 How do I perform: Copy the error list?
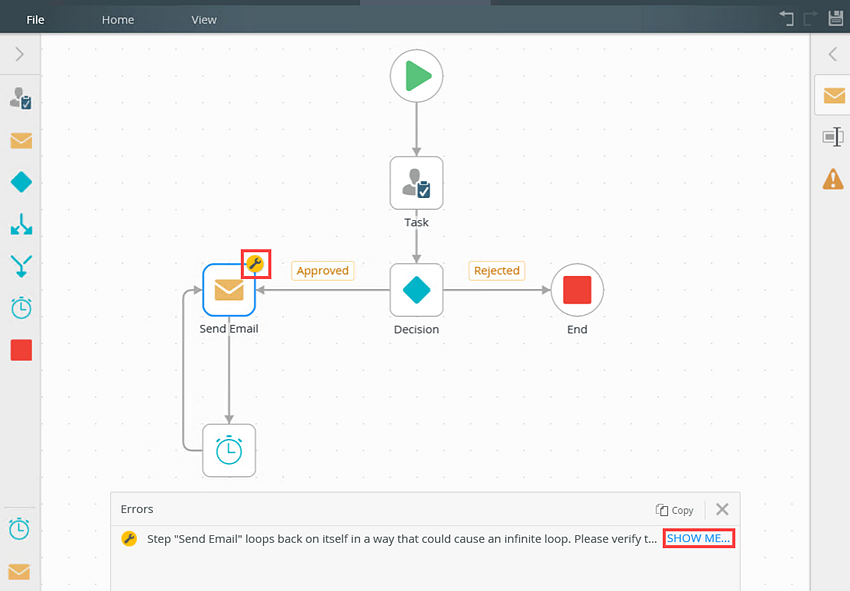click(674, 510)
